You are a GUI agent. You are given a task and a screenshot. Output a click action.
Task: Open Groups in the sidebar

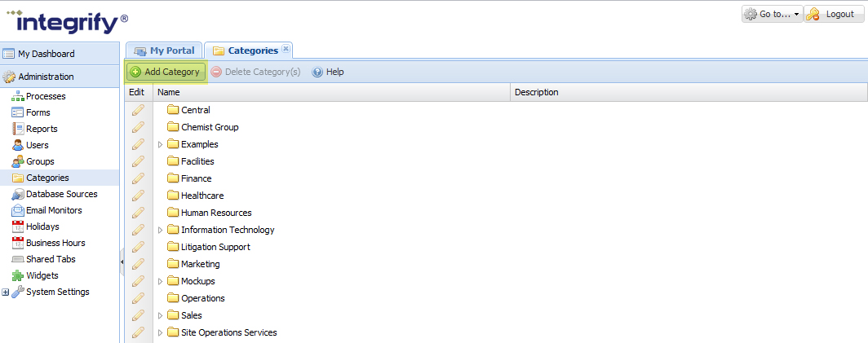click(33, 161)
